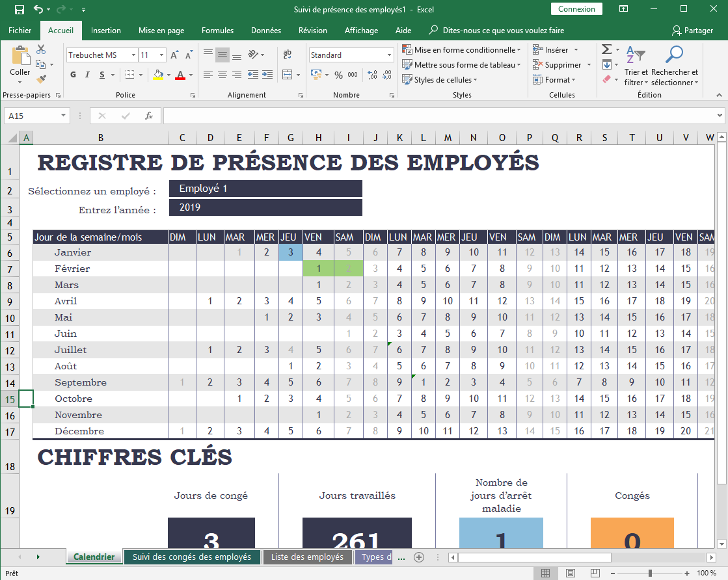The height and width of the screenshot is (580, 728).
Task: Activate the format painter brush
Action: [41, 79]
